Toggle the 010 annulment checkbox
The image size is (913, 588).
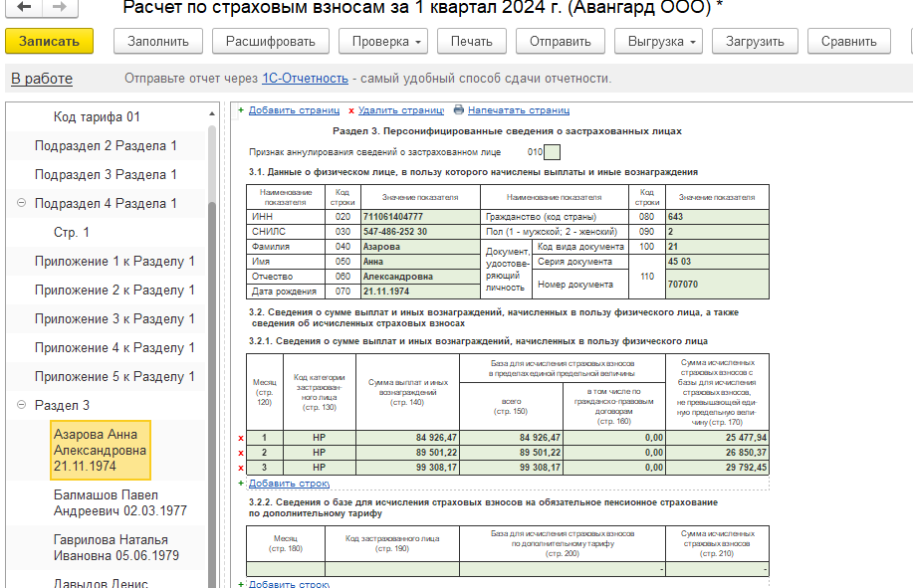552,152
